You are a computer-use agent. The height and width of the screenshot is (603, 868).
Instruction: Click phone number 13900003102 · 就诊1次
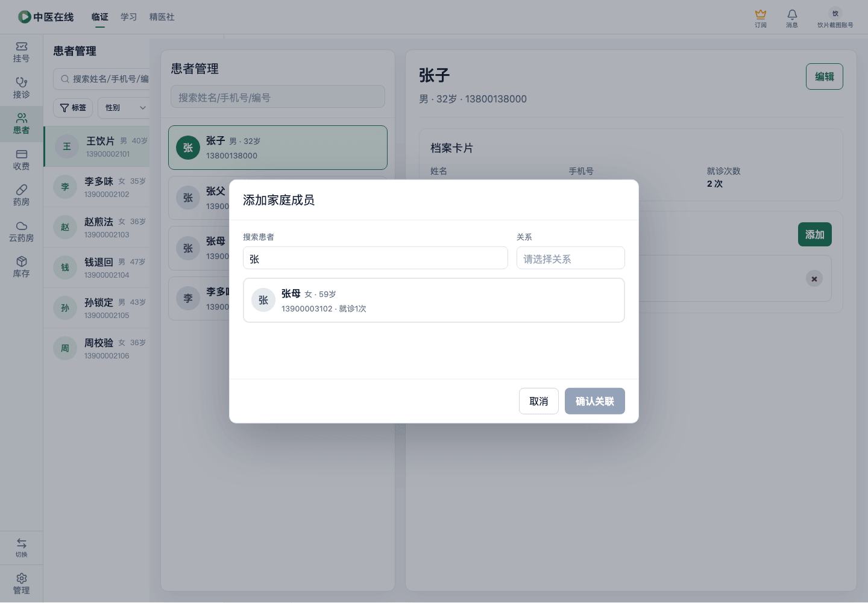[x=324, y=308]
